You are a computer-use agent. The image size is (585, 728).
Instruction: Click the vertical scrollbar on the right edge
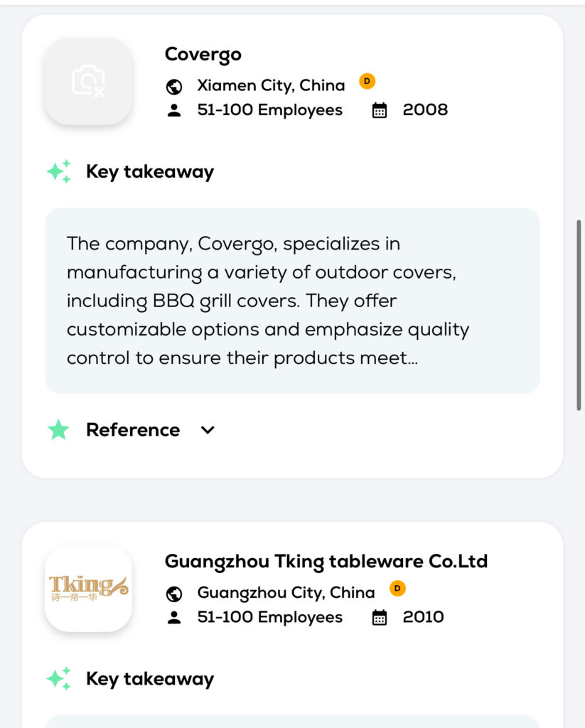click(x=579, y=313)
